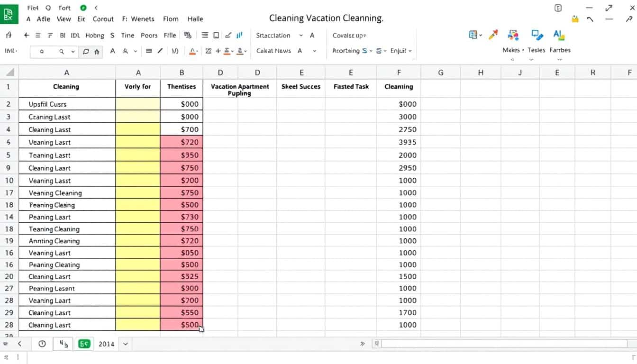Viewport: 637px width, 364px height.
Task: Open the Cakat News dropdown arrow
Action: click(314, 51)
